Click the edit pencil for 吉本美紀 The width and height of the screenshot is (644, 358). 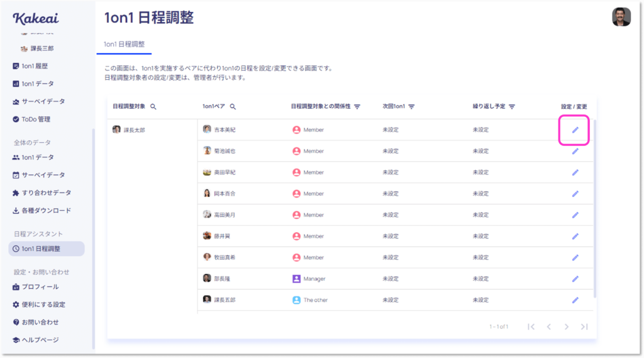point(575,130)
